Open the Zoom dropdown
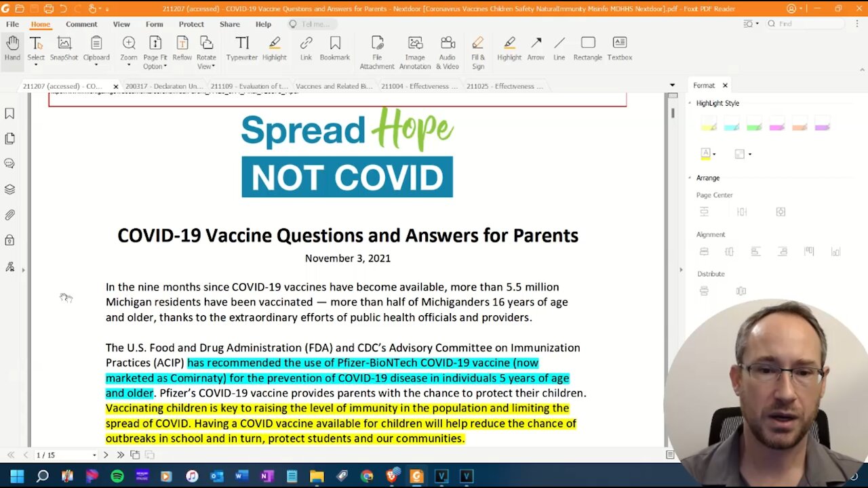This screenshot has width=868, height=488. 129,65
